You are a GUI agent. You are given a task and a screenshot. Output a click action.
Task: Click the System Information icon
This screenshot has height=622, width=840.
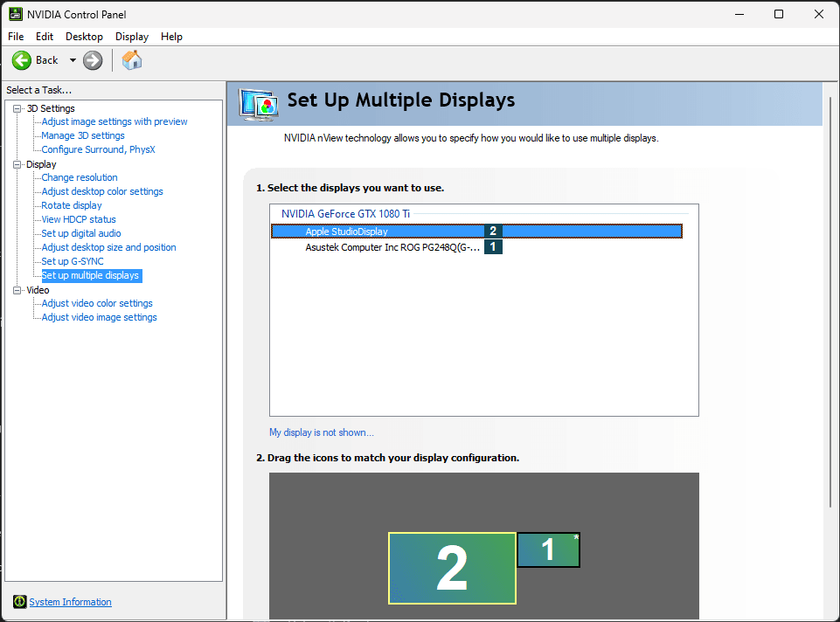19,602
